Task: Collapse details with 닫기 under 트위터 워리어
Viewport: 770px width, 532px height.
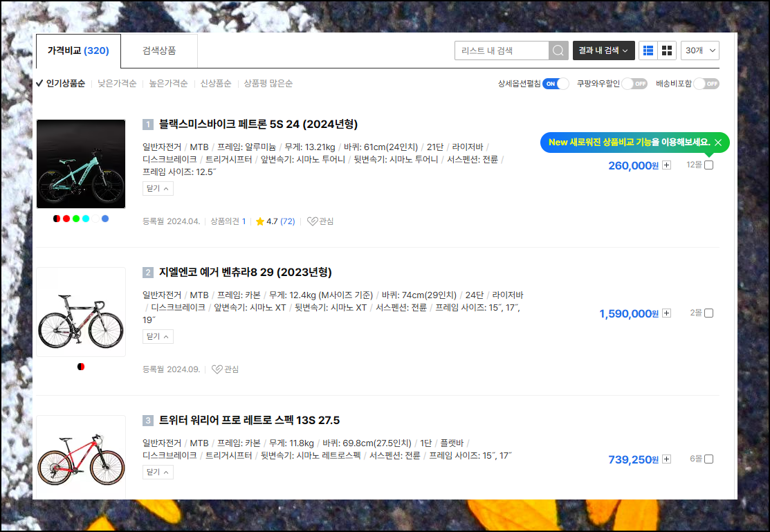Action: 158,472
